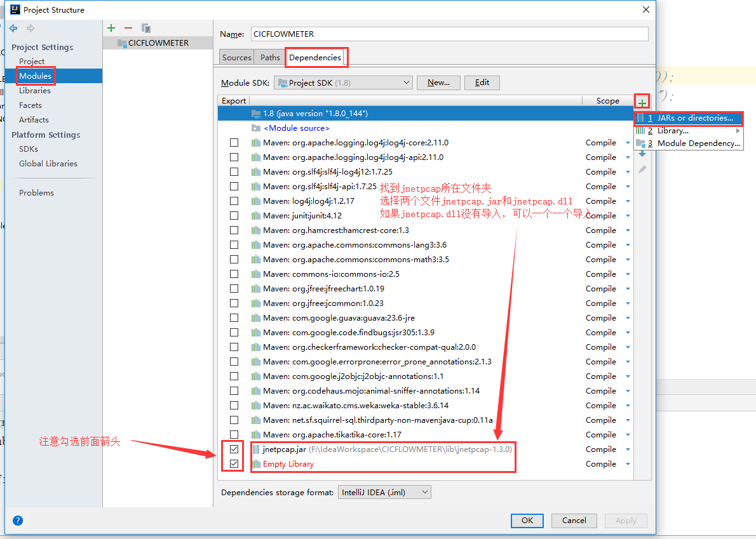Click the edit pencil icon in the dependencies side toolbar
The height and width of the screenshot is (539, 756).
[x=642, y=168]
